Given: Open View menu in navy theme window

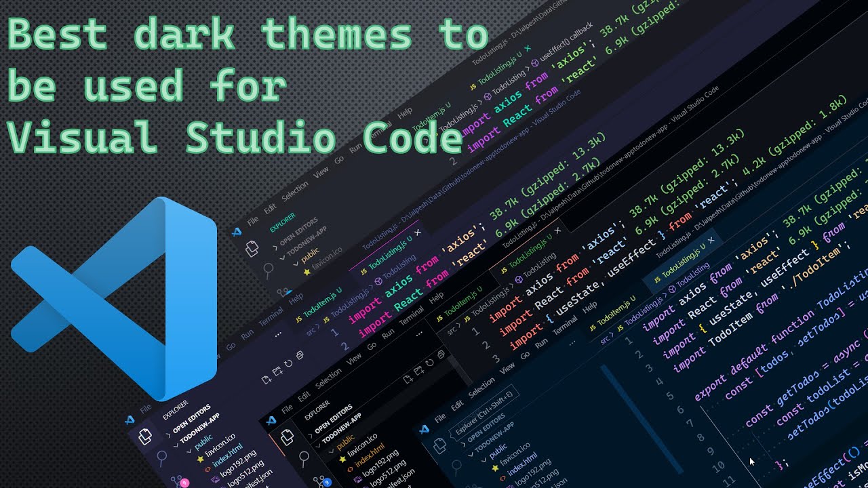Looking at the screenshot, I should point(507,367).
